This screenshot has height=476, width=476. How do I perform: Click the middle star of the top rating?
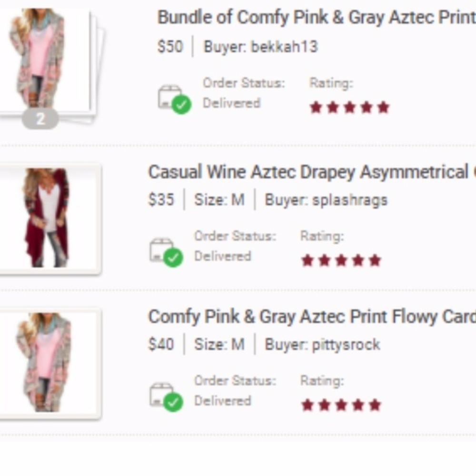(349, 107)
